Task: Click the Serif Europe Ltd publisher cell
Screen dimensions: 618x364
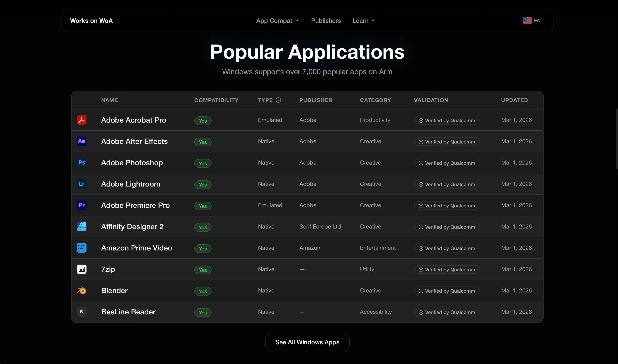Action: click(x=320, y=227)
